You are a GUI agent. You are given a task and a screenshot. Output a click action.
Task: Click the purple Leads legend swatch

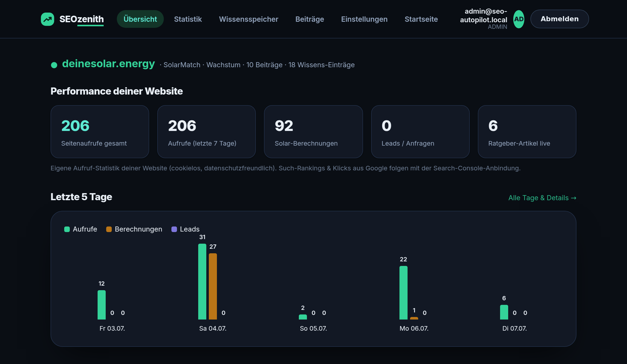[174, 229]
